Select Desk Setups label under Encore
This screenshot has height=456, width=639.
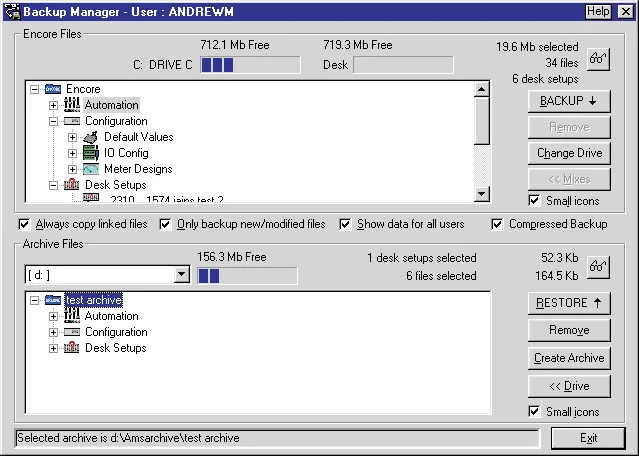pyautogui.click(x=115, y=185)
